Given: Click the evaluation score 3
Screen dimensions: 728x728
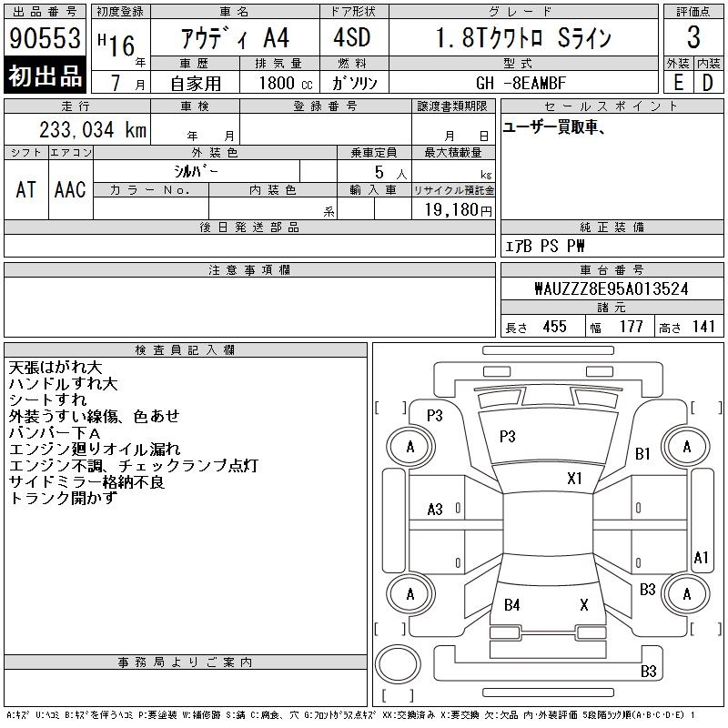Looking at the screenshot, I should coord(693,37).
